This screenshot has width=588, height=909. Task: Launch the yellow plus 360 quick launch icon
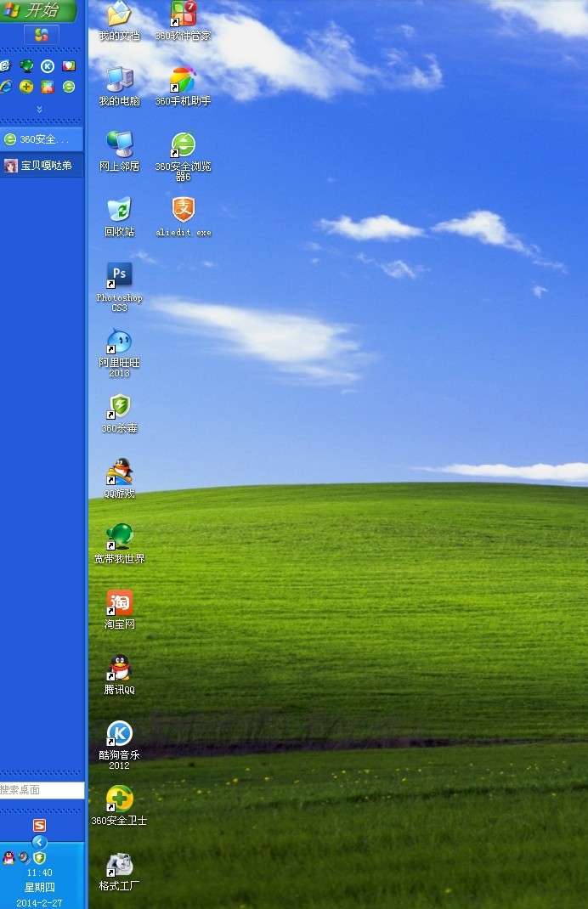point(26,87)
